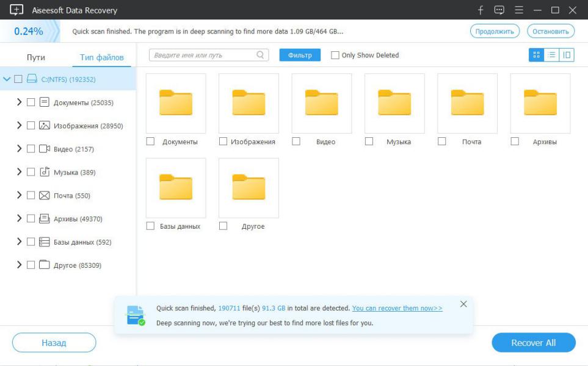Click the Видео tree camera icon
The width and height of the screenshot is (588, 366).
click(44, 149)
